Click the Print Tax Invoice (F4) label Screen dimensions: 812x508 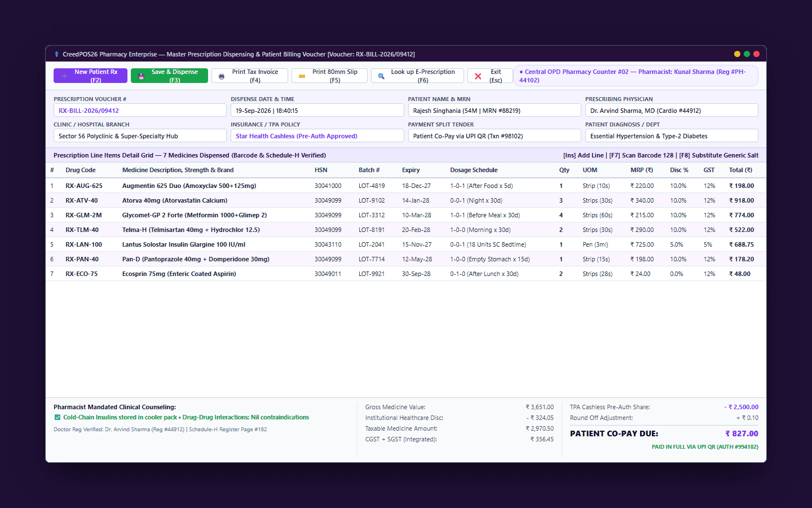click(x=255, y=76)
